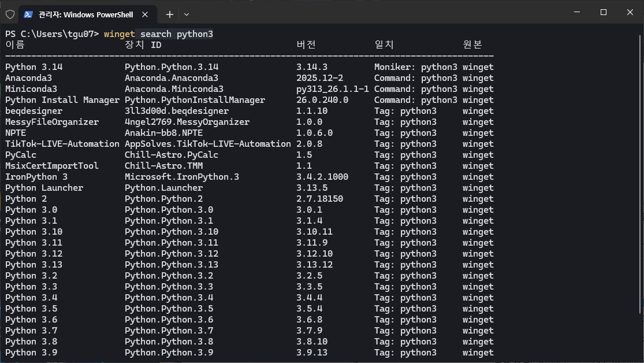This screenshot has height=363, width=644.
Task: Click the 버전 column header
Action: coord(306,45)
